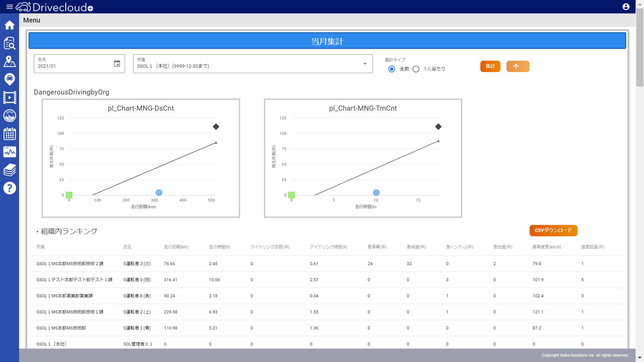This screenshot has height=362, width=644.
Task: Click the 年月 date input field
Action: pyautogui.click(x=79, y=64)
